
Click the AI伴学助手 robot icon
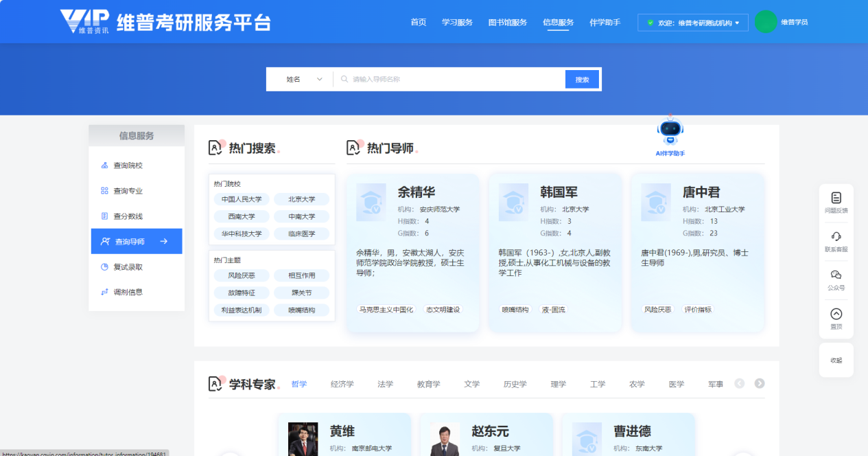(670, 130)
